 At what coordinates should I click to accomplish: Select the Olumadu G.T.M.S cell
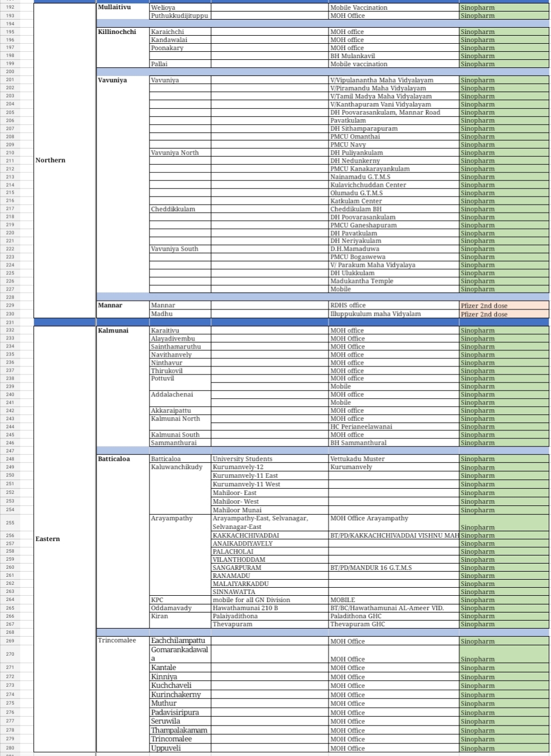(x=394, y=193)
